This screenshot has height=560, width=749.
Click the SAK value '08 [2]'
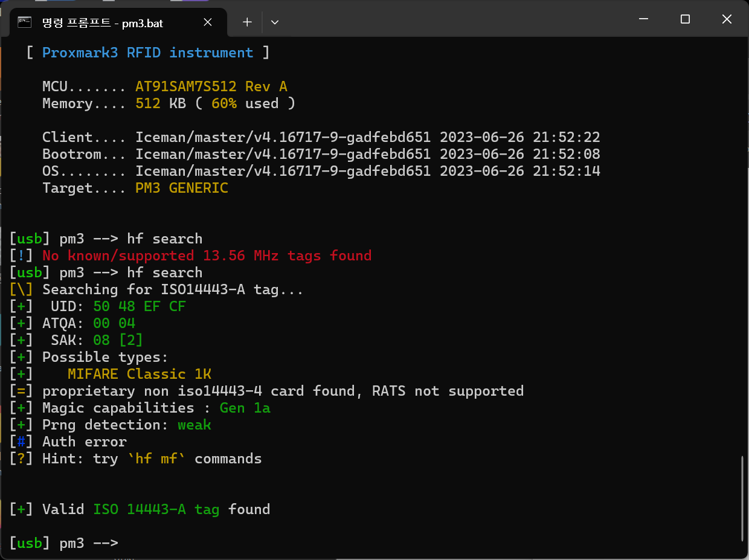point(118,340)
